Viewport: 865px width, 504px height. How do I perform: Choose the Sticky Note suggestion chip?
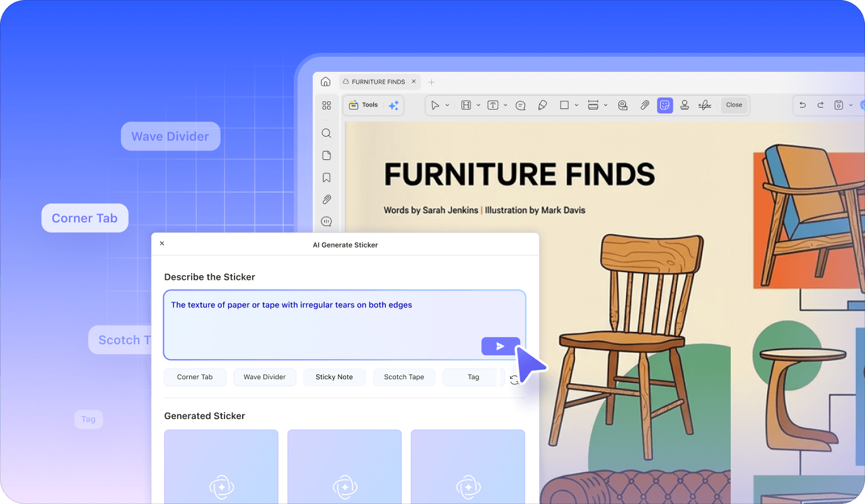click(x=334, y=377)
